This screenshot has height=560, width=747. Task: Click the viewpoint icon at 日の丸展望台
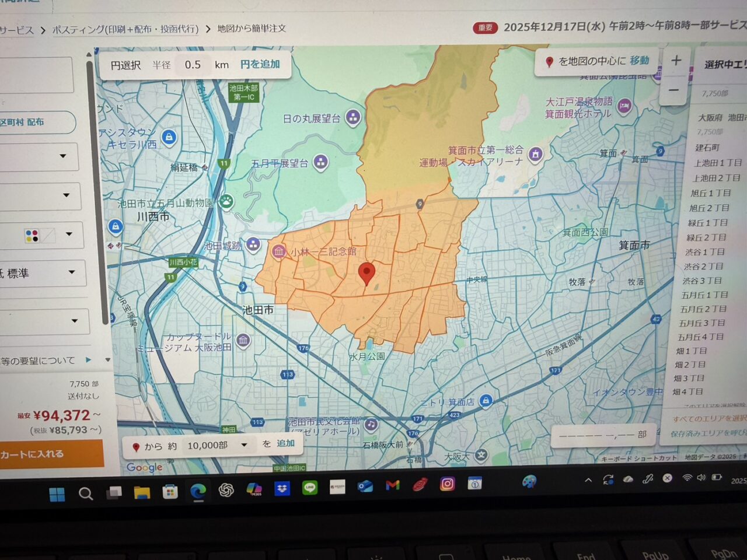click(352, 117)
